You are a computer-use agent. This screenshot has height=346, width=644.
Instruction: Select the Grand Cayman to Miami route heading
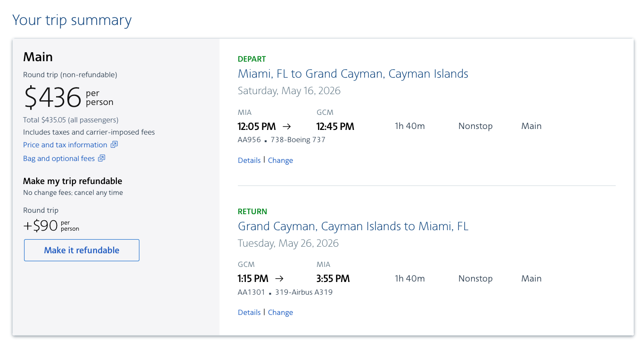(x=353, y=226)
